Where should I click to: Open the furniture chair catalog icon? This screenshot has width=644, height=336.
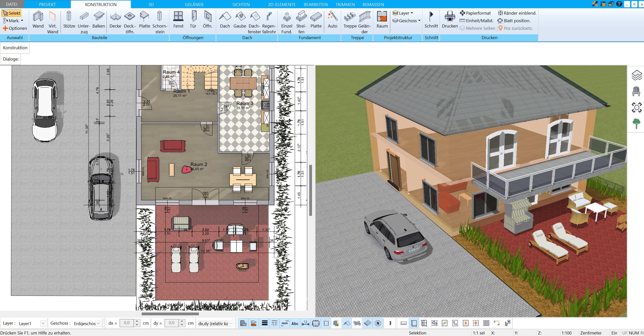coord(636,91)
